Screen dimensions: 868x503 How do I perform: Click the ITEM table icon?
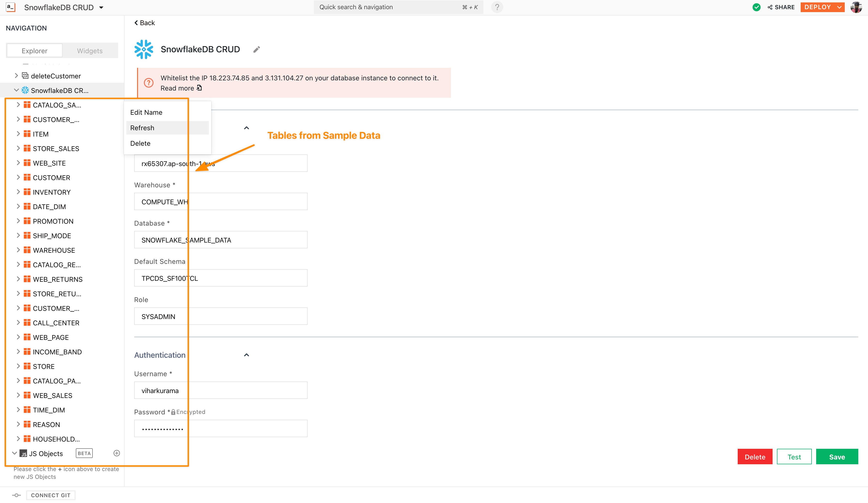(27, 134)
